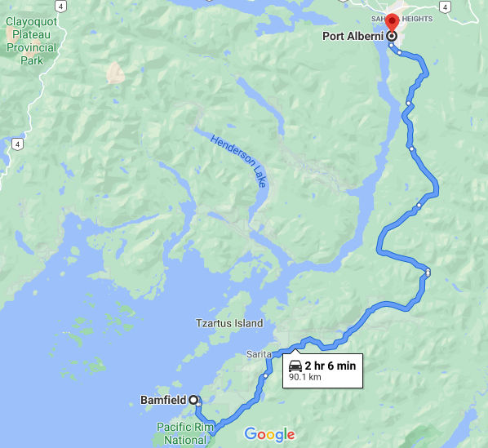Click the Highway 4 shield at top left
The width and height of the screenshot is (488, 448).
pyautogui.click(x=60, y=7)
